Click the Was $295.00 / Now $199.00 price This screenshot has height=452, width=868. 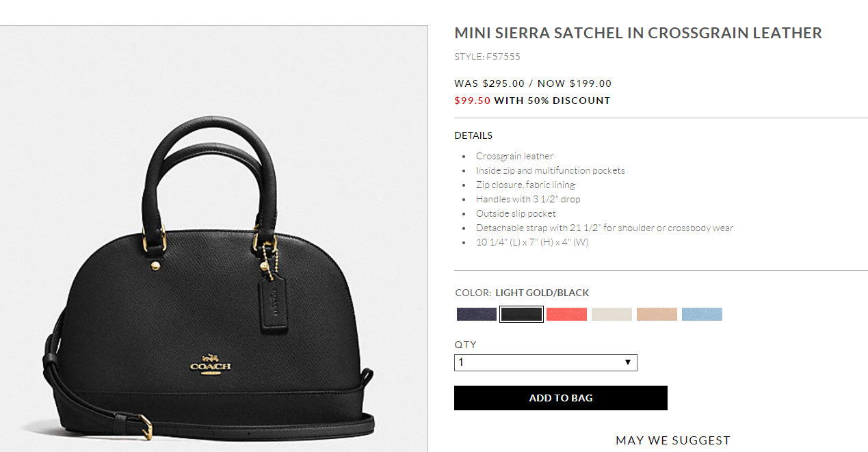533,83
